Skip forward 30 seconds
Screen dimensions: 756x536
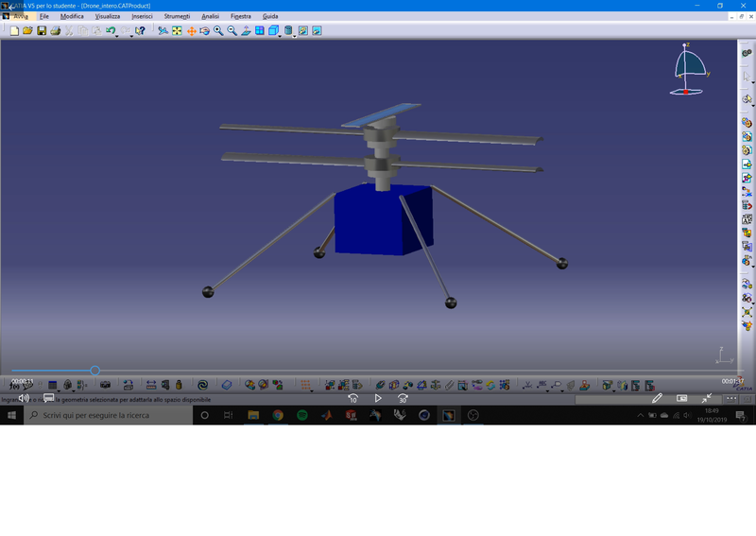pos(403,398)
